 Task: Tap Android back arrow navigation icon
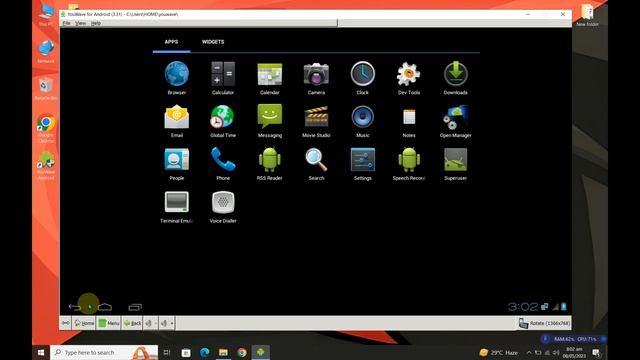point(75,307)
